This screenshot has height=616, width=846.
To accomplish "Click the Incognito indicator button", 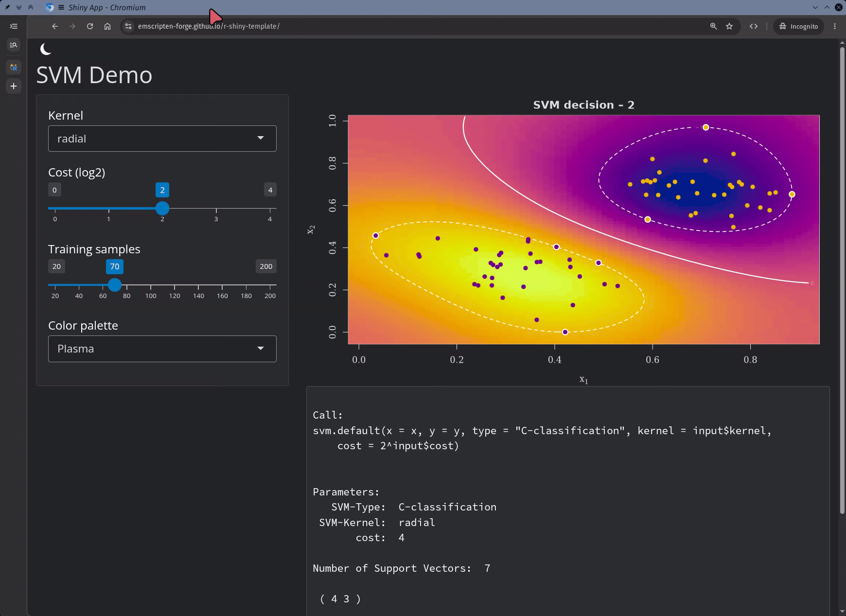I will tap(798, 26).
